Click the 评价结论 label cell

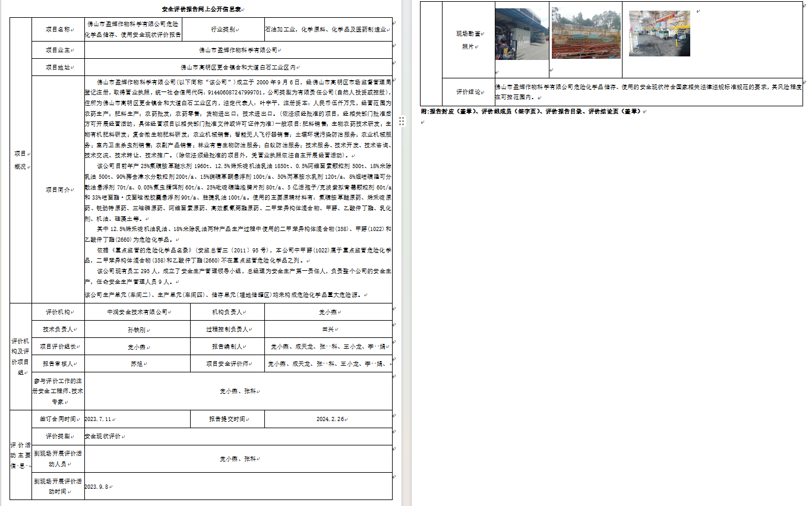(469, 92)
